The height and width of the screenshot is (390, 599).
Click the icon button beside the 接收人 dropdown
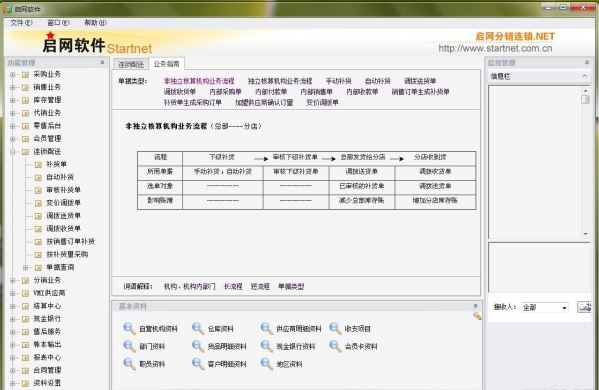point(584,307)
